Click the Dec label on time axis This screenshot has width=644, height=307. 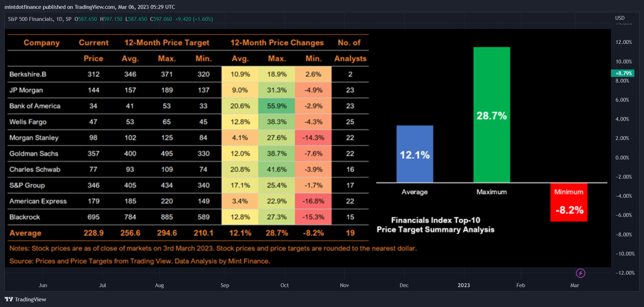(x=404, y=285)
